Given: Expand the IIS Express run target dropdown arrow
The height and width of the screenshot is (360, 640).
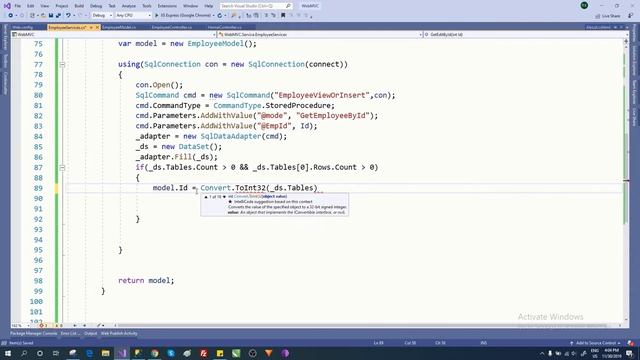Looking at the screenshot, I should coord(213,16).
